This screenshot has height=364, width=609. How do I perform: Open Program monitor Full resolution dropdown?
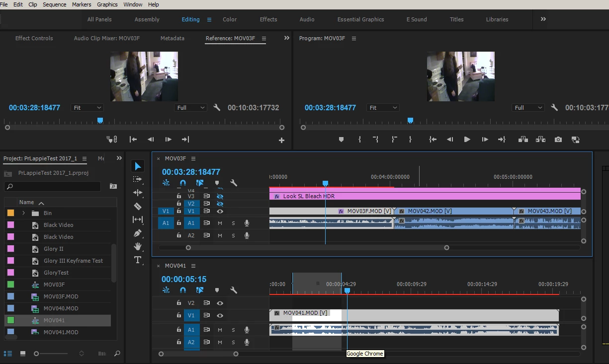tap(528, 108)
